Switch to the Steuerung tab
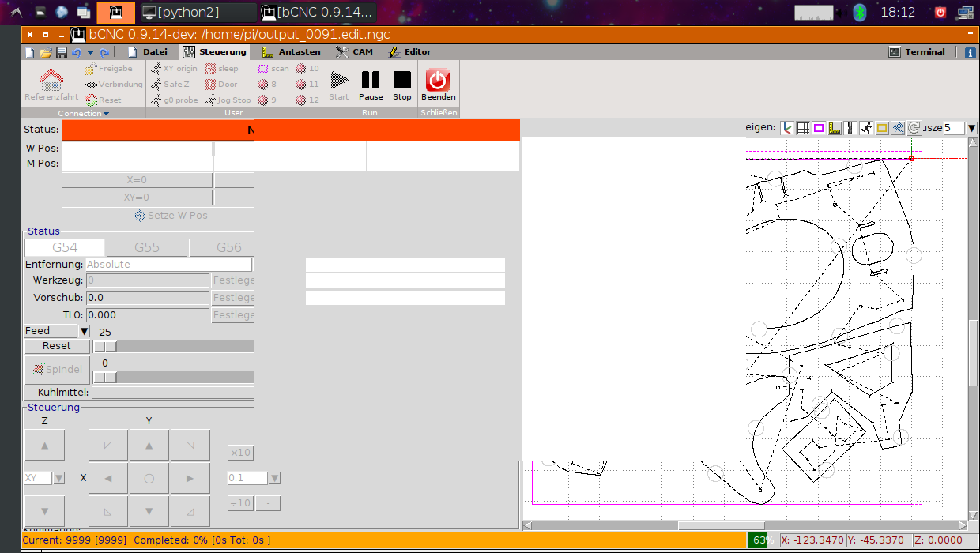The height and width of the screenshot is (553, 980). click(x=214, y=52)
